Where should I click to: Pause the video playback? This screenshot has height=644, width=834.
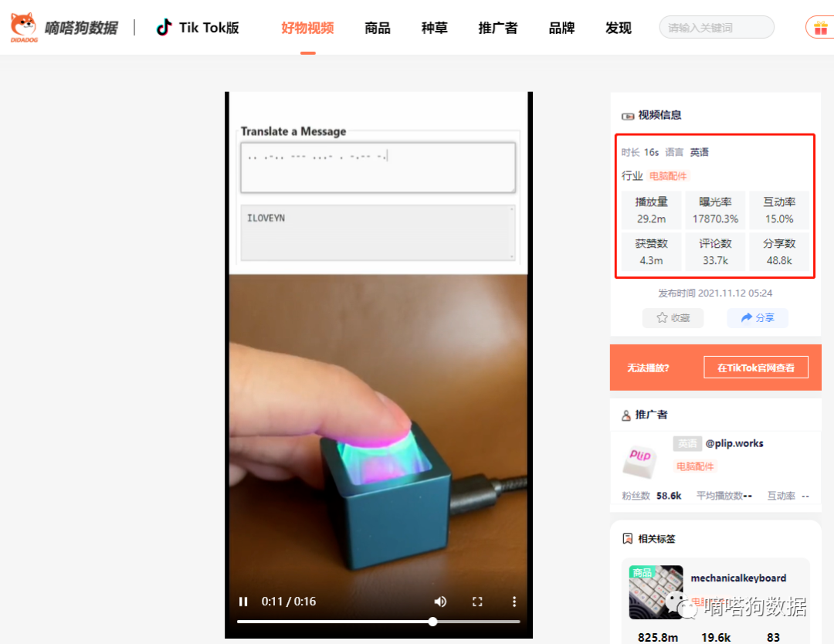click(243, 602)
